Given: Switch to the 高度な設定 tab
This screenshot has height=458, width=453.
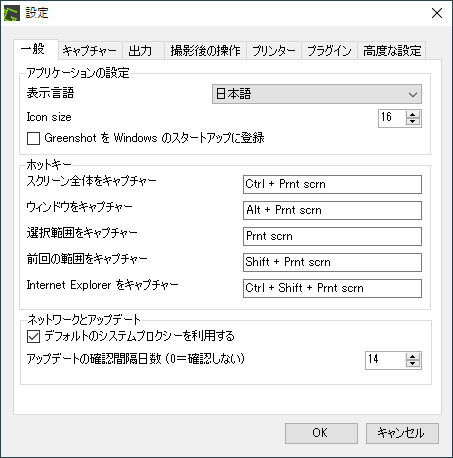Looking at the screenshot, I should 392,51.
